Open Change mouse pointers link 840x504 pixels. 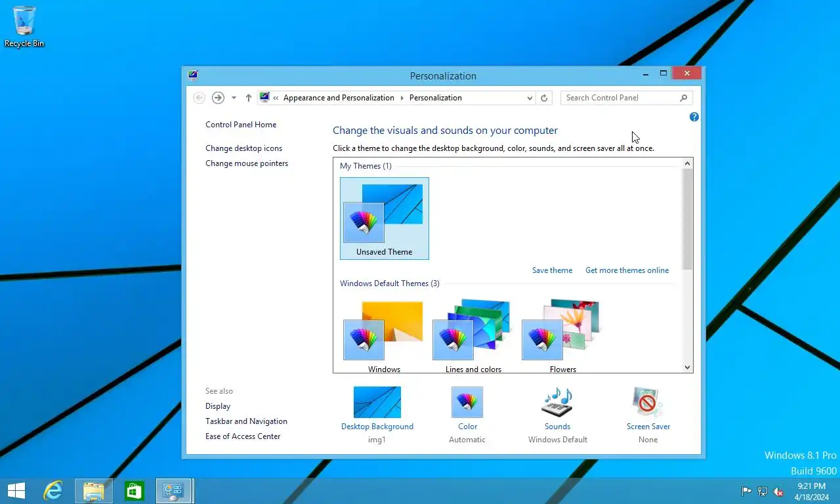(x=247, y=163)
